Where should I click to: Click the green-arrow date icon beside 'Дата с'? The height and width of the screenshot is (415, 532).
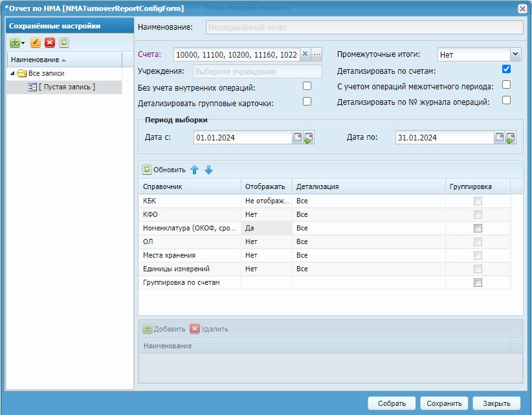309,137
